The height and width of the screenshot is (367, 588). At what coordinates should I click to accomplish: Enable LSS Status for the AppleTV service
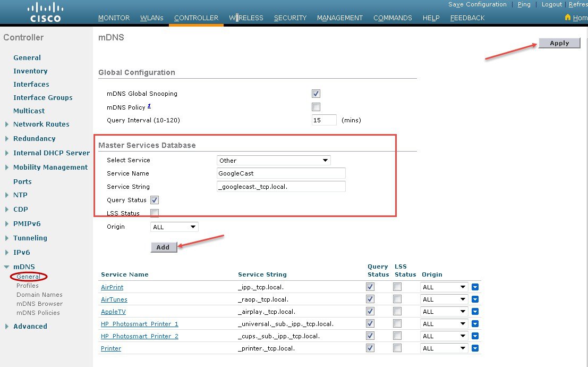pyautogui.click(x=397, y=311)
